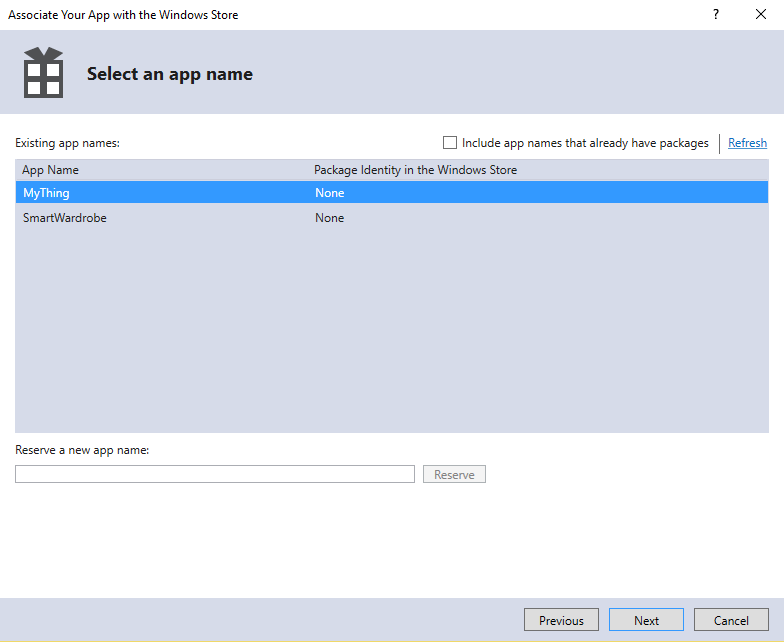This screenshot has width=784, height=642.
Task: Click the 'Include app names that already have packages' label
Action: [585, 143]
